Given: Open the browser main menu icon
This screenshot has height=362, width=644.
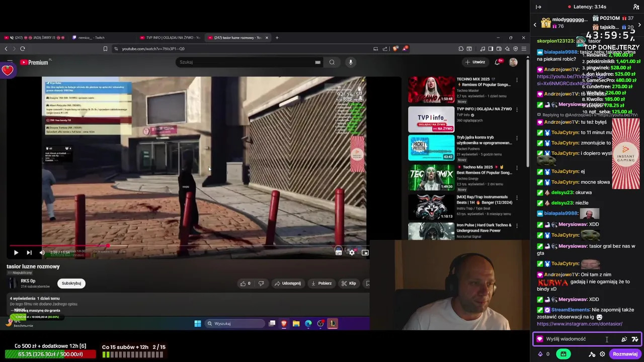Looking at the screenshot, I should coord(524,49).
